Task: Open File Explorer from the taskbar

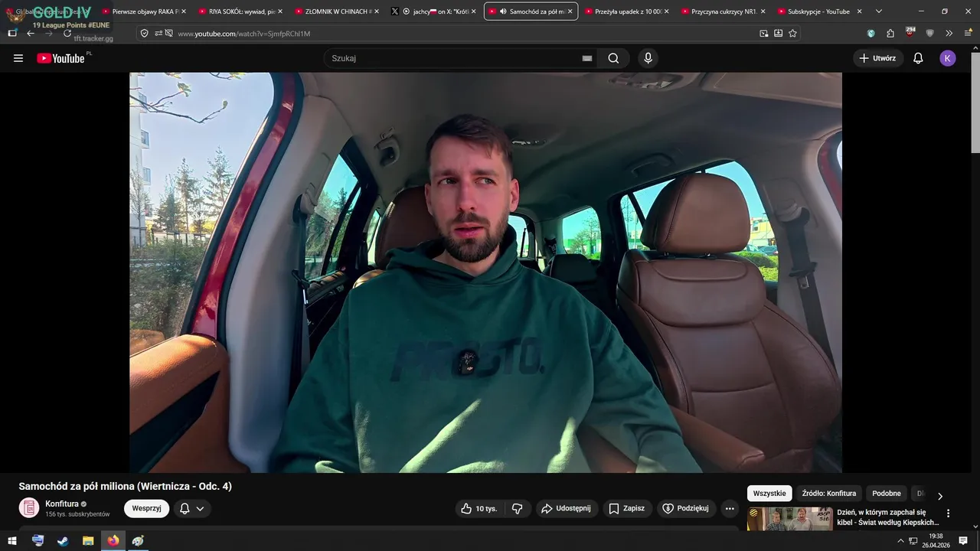Action: coord(88,540)
